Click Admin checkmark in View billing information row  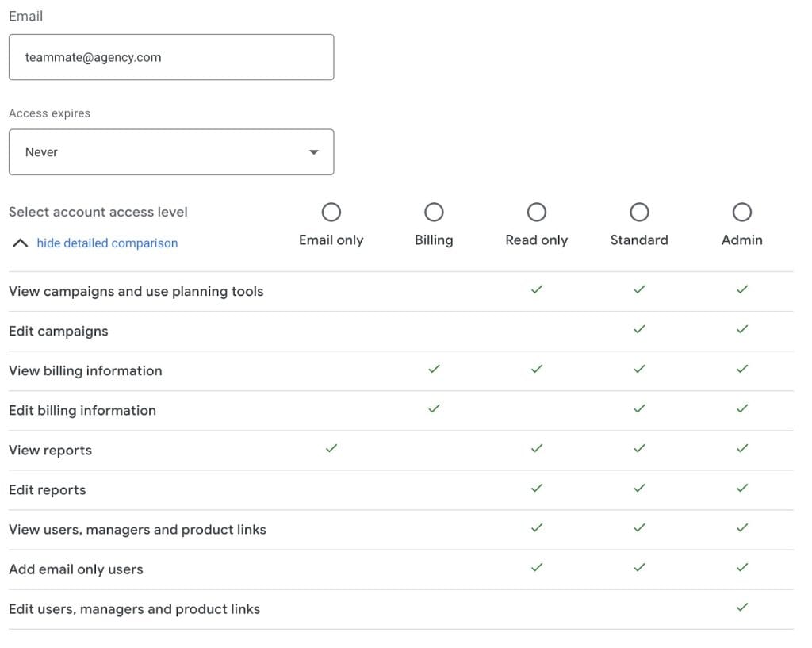tap(742, 369)
